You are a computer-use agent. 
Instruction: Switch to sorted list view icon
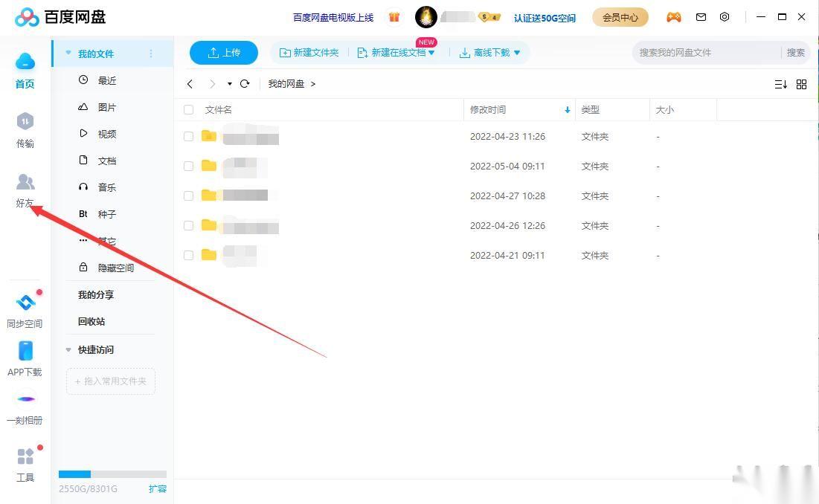pos(781,84)
